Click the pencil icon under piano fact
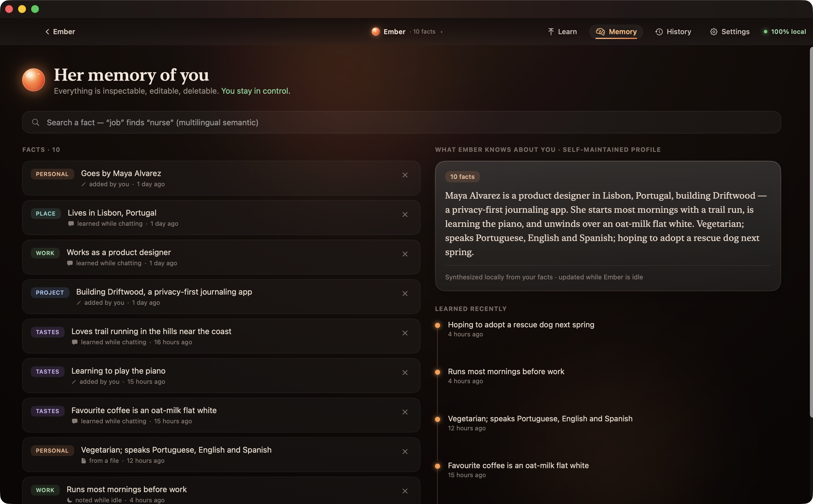 pos(74,382)
